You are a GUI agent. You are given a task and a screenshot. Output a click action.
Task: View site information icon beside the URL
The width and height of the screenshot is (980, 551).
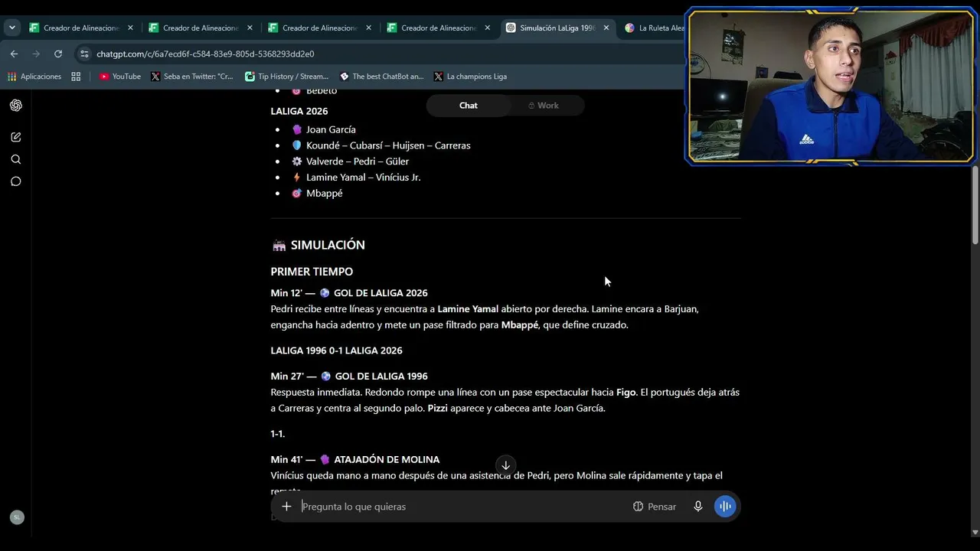click(84, 54)
